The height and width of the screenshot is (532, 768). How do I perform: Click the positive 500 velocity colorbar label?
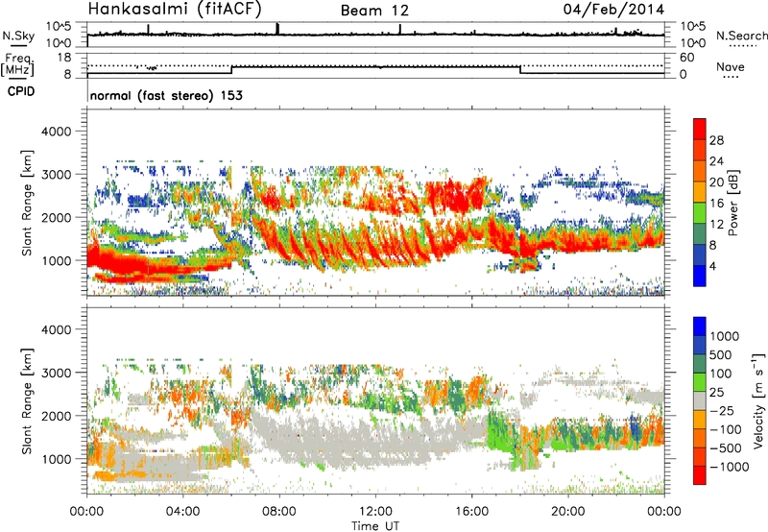point(721,354)
